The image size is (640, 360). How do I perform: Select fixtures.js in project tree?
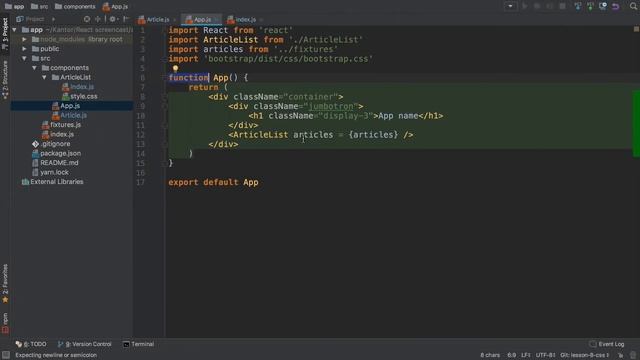tap(61, 124)
